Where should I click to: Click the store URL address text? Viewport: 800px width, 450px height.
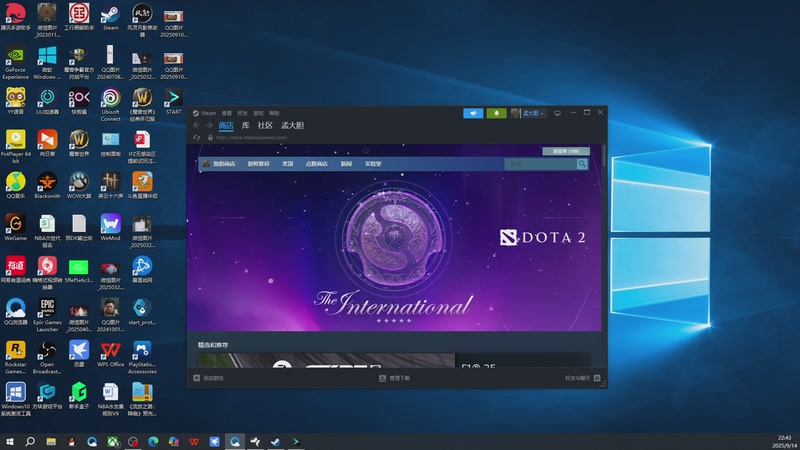[x=251, y=137]
